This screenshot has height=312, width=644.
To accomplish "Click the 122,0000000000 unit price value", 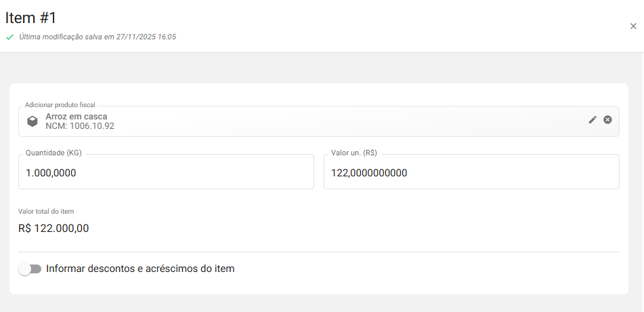I will [x=369, y=173].
